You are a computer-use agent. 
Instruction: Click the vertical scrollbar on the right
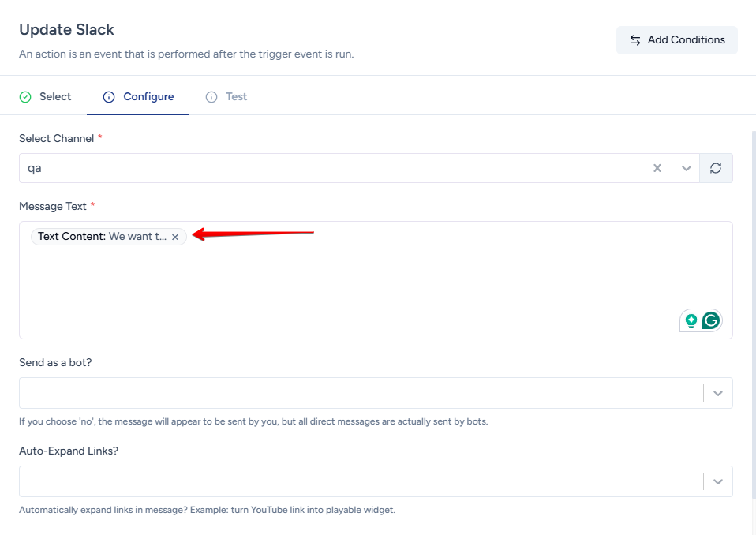pos(753,316)
